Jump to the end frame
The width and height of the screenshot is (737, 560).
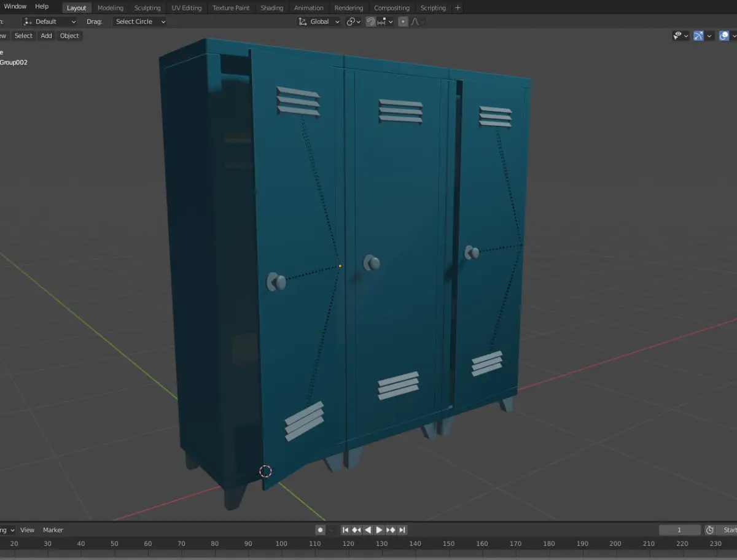[402, 530]
